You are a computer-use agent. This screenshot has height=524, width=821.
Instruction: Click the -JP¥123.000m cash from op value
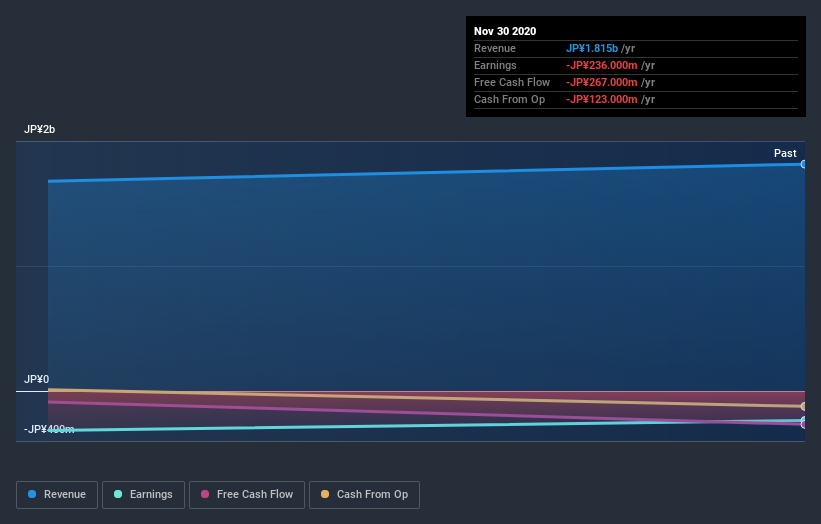point(602,99)
